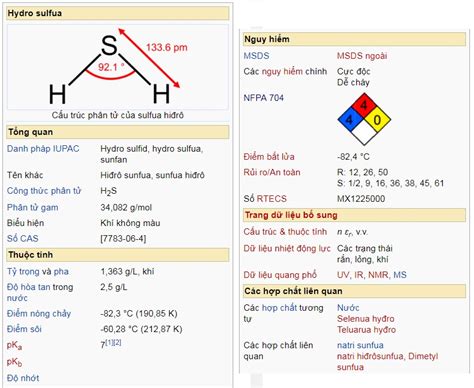Select the density value 1,363 g/L, khí
474x388 pixels.
point(127,272)
